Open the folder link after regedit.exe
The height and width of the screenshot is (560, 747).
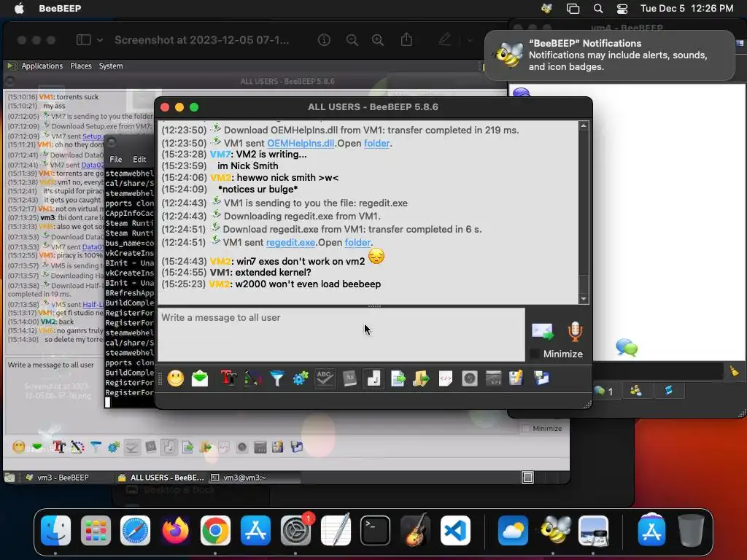click(357, 242)
